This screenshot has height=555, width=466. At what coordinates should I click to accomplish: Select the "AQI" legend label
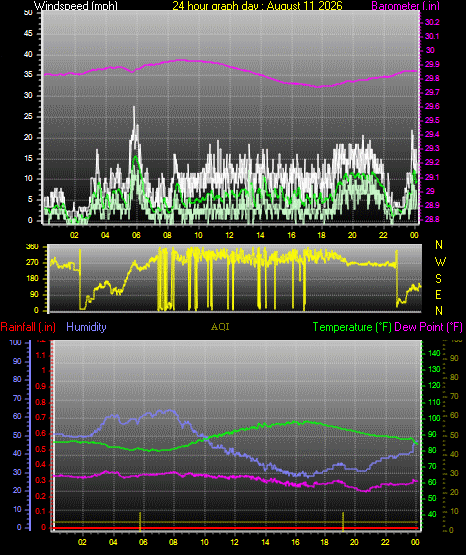click(220, 327)
